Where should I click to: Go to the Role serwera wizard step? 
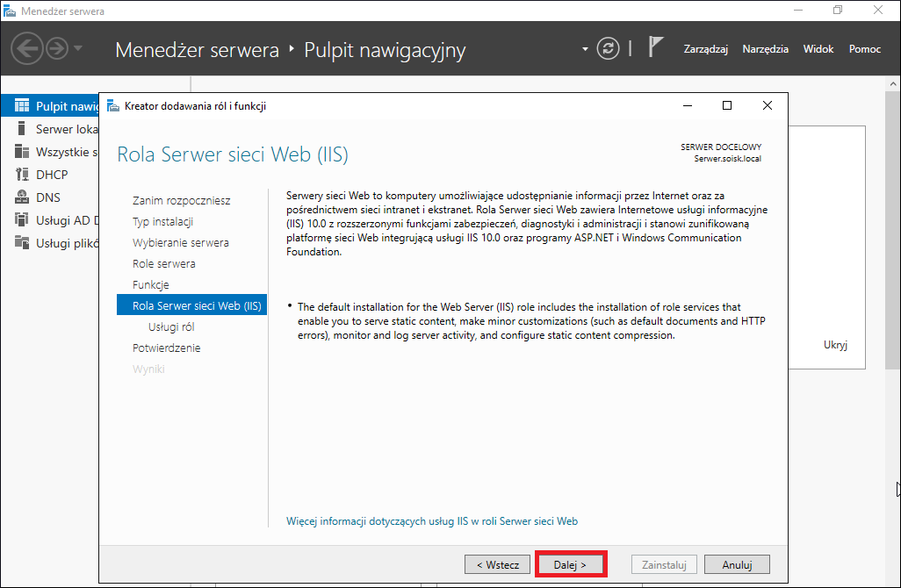[163, 263]
